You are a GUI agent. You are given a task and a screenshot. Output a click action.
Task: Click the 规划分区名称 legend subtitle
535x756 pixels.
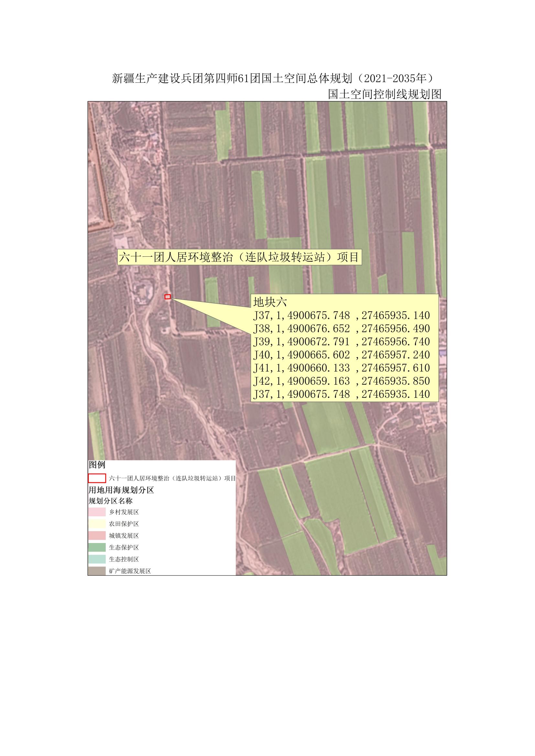click(x=111, y=501)
